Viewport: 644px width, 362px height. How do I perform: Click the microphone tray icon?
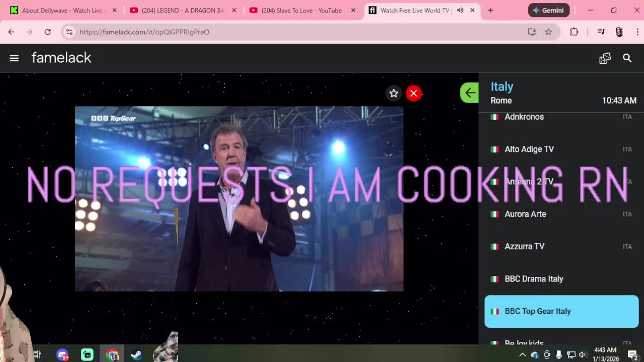(x=559, y=355)
